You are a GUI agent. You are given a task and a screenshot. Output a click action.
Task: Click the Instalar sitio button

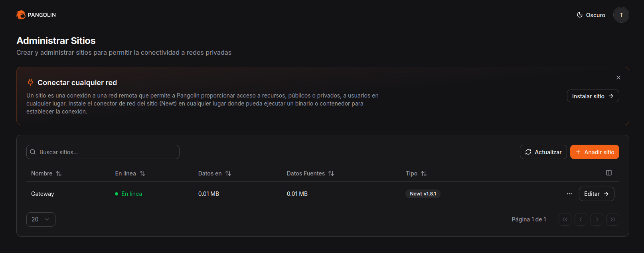(593, 96)
